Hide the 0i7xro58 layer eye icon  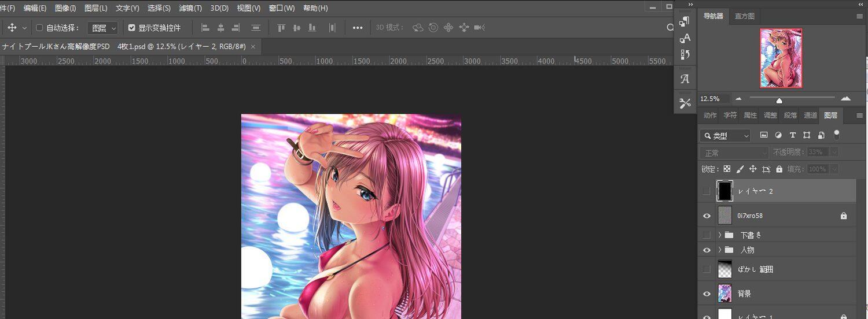click(707, 216)
